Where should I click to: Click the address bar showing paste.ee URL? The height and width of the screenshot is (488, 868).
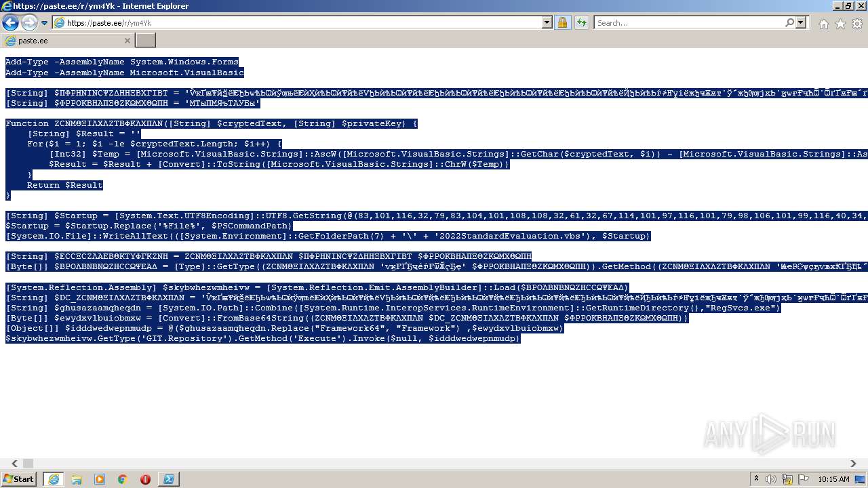[x=296, y=23]
